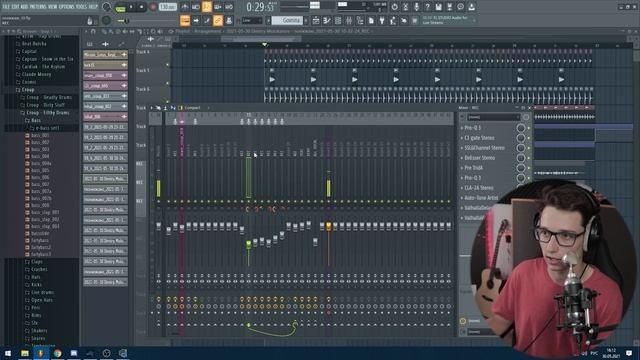
Task: Click the Stop button in transport
Action: pos(142,7)
